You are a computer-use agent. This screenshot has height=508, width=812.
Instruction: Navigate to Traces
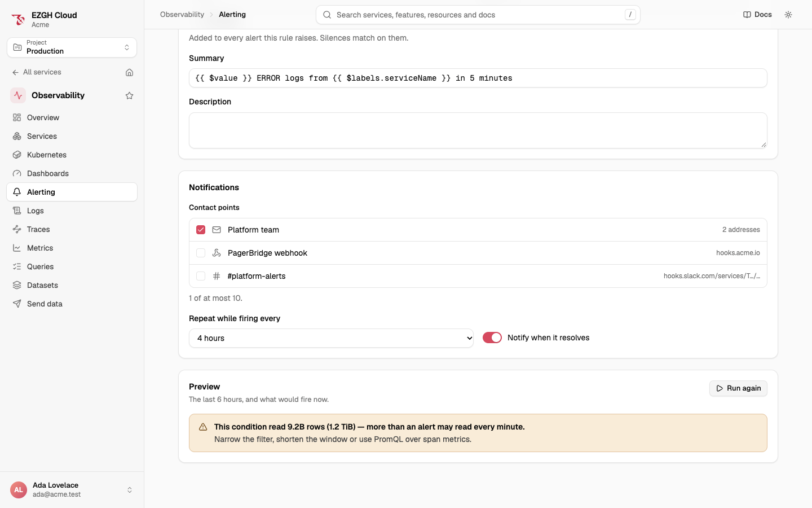72,229
